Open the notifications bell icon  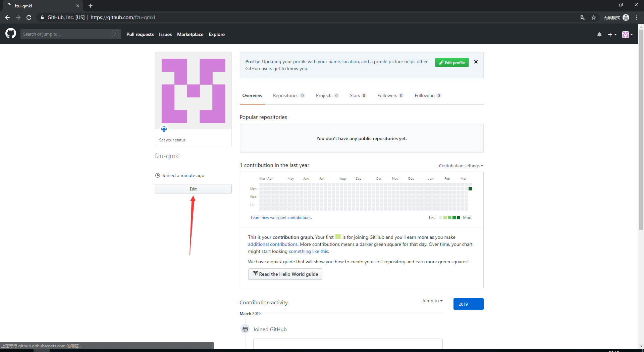599,35
